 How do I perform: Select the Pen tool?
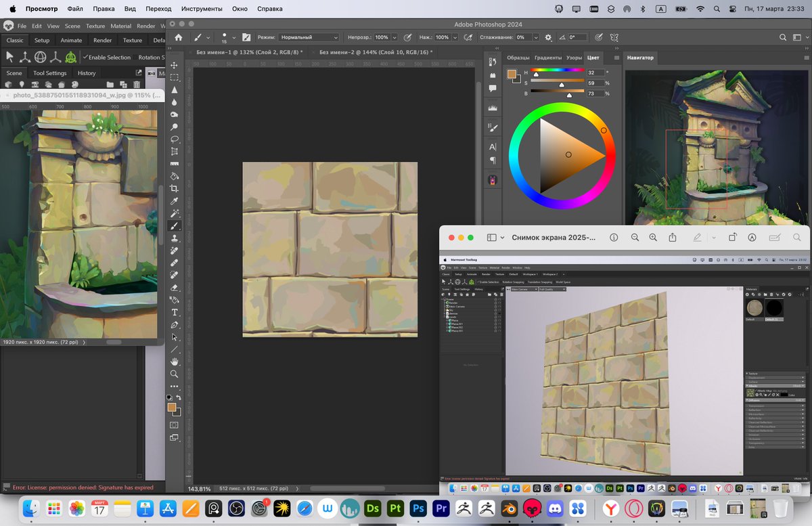[x=175, y=324]
